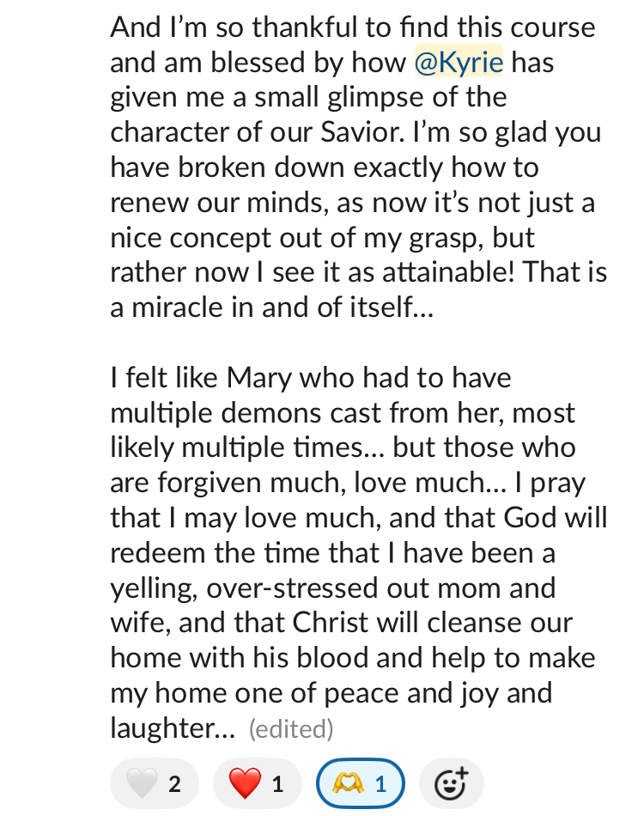Click the phrase "a miracle in and of itself…"

[x=271, y=307]
